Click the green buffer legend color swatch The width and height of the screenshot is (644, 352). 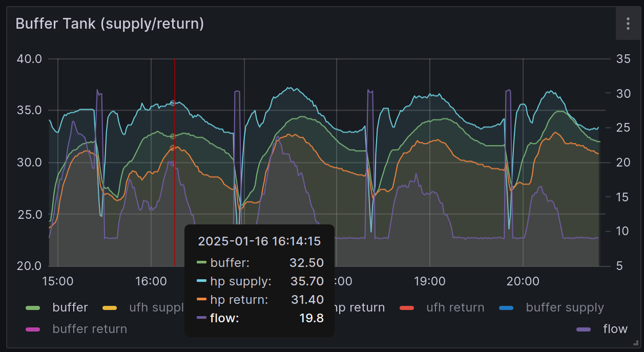[33, 308]
